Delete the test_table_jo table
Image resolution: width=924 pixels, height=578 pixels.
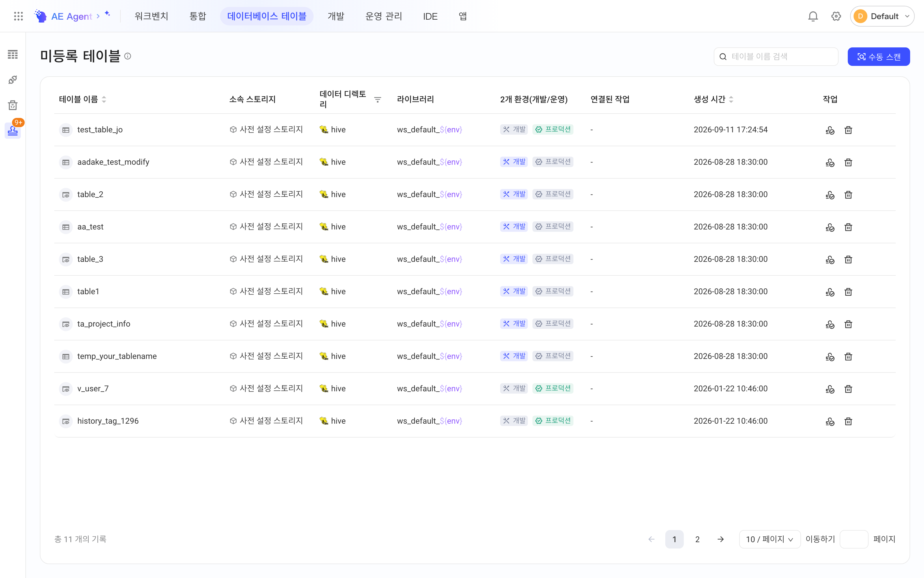click(848, 130)
